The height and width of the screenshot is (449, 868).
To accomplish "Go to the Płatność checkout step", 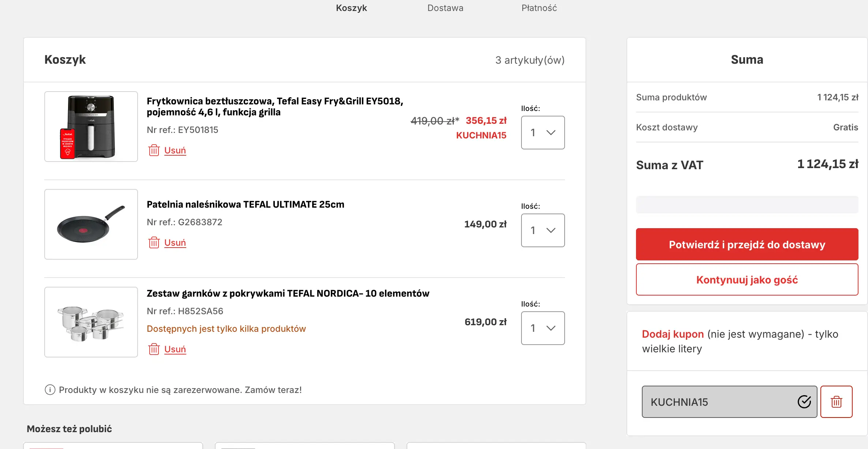I will 539,8.
